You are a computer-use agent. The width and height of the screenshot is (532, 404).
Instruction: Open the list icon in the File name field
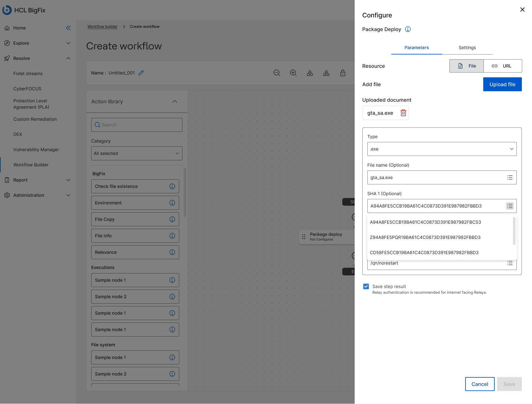tap(510, 177)
